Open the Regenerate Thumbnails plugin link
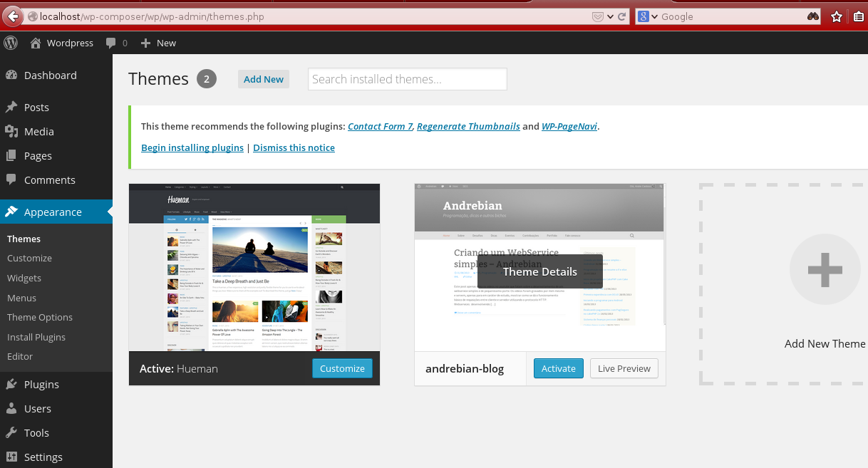The width and height of the screenshot is (868, 468). [468, 126]
